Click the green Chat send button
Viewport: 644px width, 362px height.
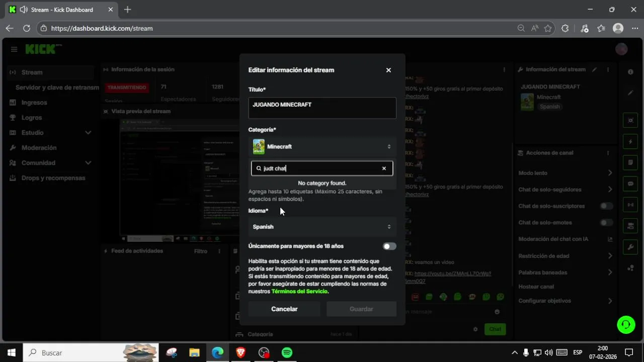[x=495, y=329]
